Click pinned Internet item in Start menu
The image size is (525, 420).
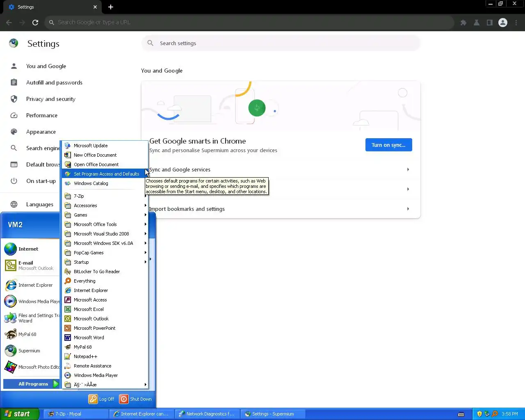point(31,249)
